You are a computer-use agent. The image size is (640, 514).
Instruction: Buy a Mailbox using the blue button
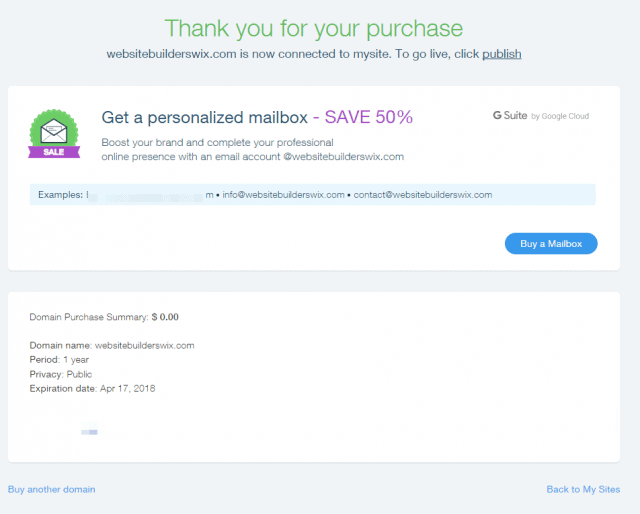pyautogui.click(x=551, y=244)
